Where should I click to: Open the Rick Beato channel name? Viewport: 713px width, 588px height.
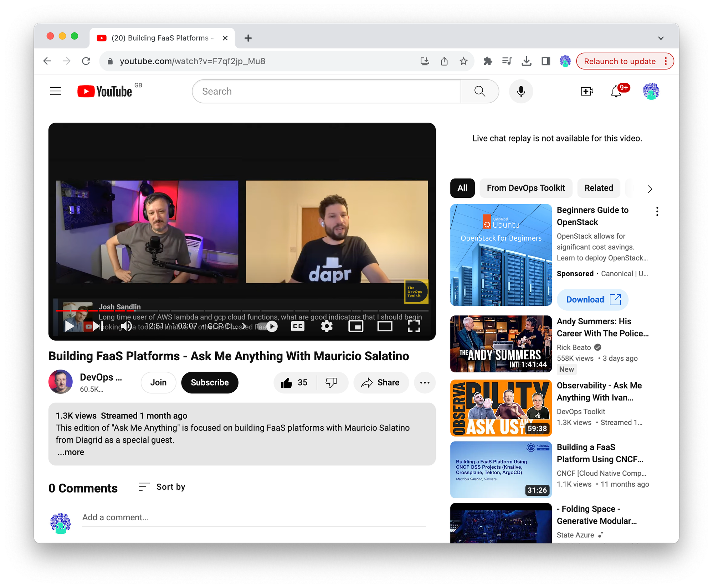pos(574,347)
